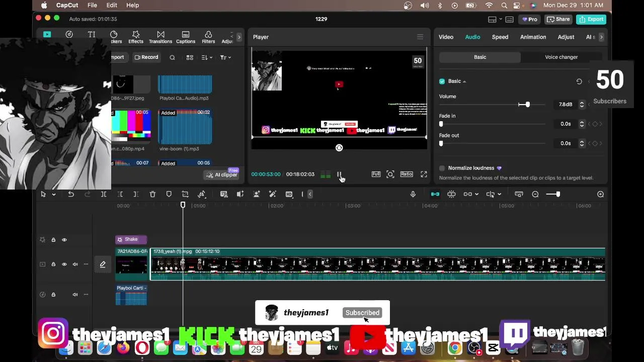644x362 pixels.
Task: Switch to the Speed tab
Action: point(500,37)
